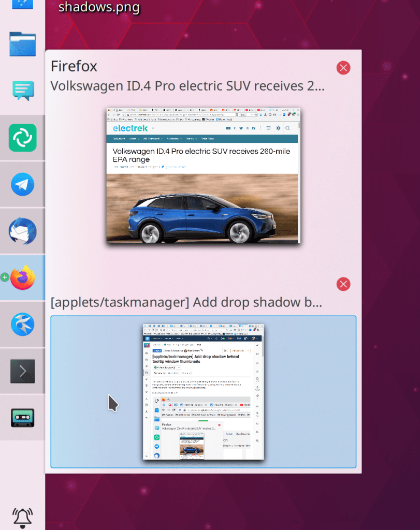The image size is (420, 530).
Task: Open the blue bird app icon below Firefox
Action: click(22, 325)
